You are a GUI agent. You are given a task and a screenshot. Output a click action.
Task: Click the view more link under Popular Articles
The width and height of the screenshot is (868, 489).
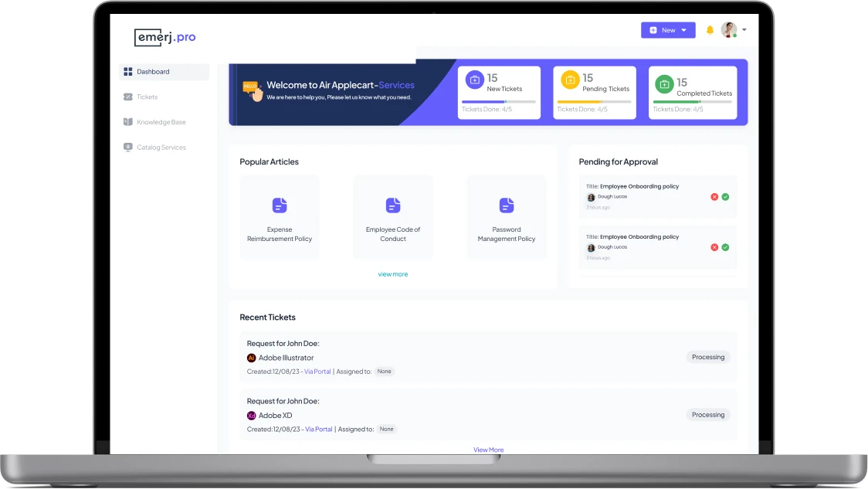(393, 273)
